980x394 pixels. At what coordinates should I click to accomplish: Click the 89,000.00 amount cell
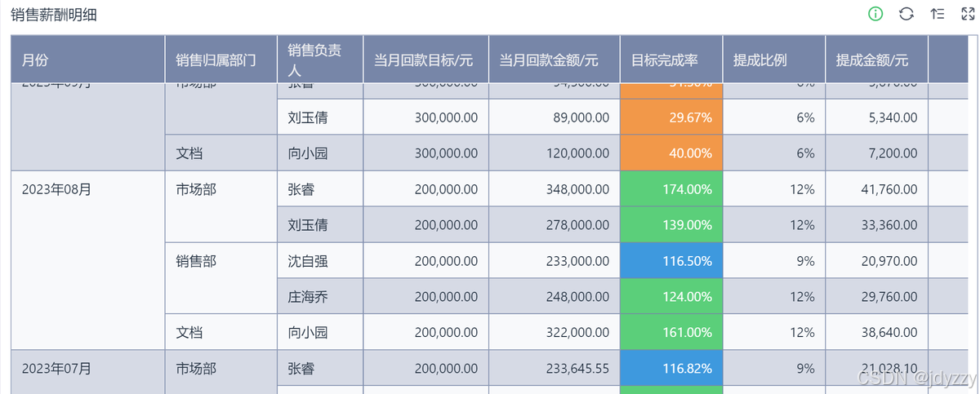(555, 117)
